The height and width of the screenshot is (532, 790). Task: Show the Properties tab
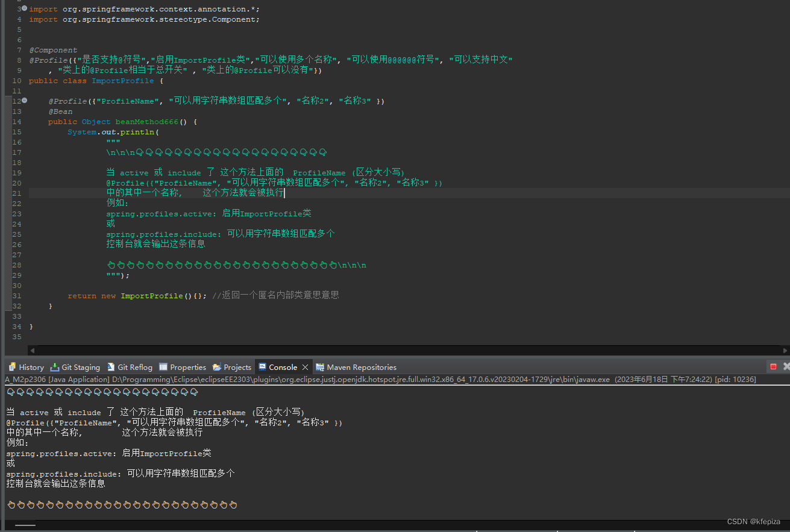pos(183,367)
